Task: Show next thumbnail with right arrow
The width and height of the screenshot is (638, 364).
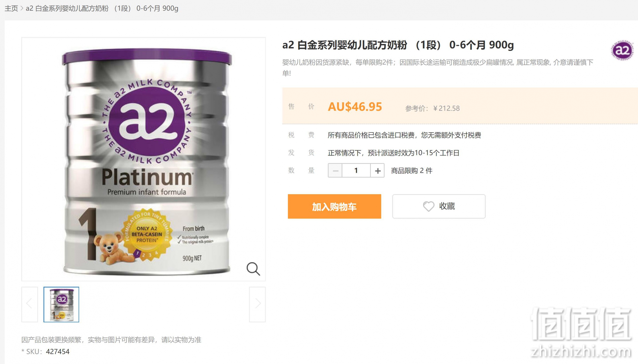Action: click(x=257, y=304)
